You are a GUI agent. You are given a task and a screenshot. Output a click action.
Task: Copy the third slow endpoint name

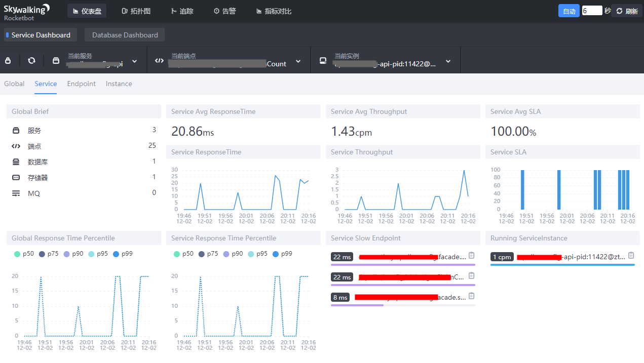coord(471,296)
